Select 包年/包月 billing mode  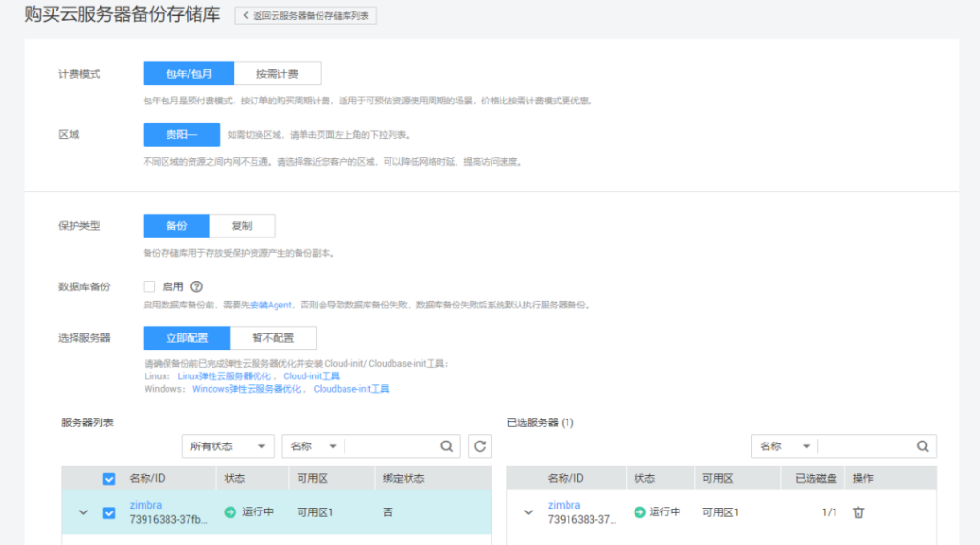pyautogui.click(x=189, y=73)
